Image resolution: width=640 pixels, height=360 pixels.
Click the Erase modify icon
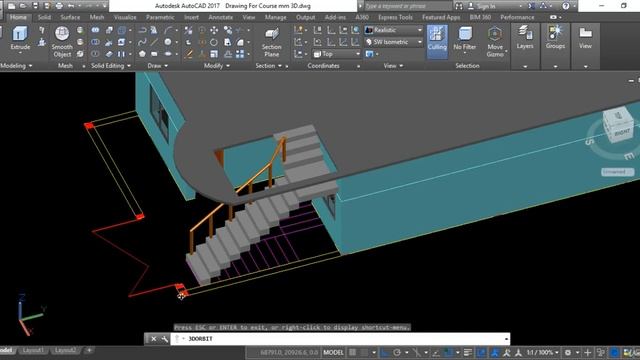(188, 54)
